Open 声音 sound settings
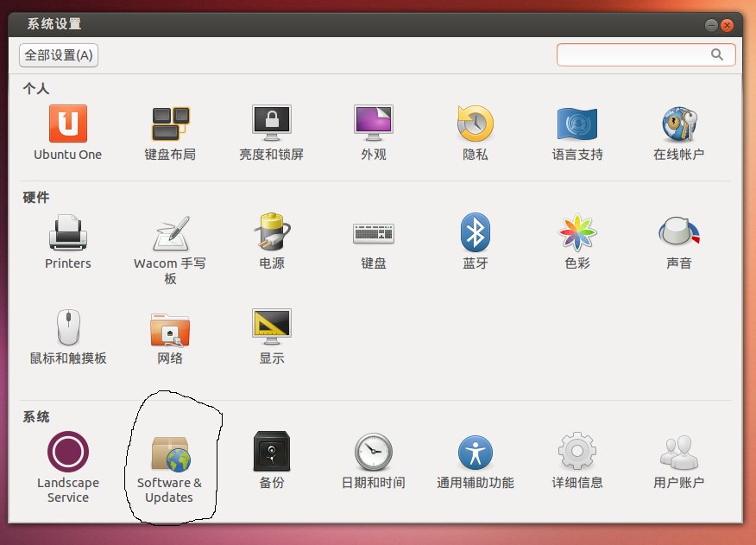Image resolution: width=756 pixels, height=545 pixels. [679, 241]
